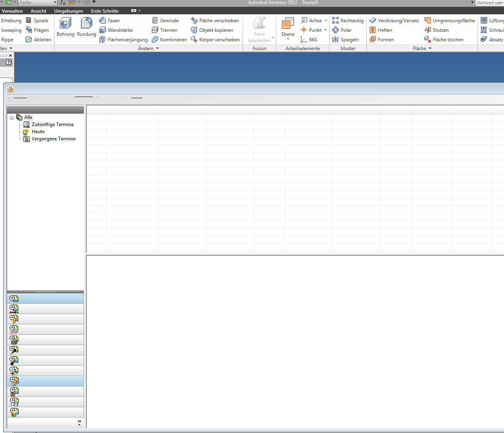Close the small panel with X
504x433 pixels.
[x=10, y=55]
